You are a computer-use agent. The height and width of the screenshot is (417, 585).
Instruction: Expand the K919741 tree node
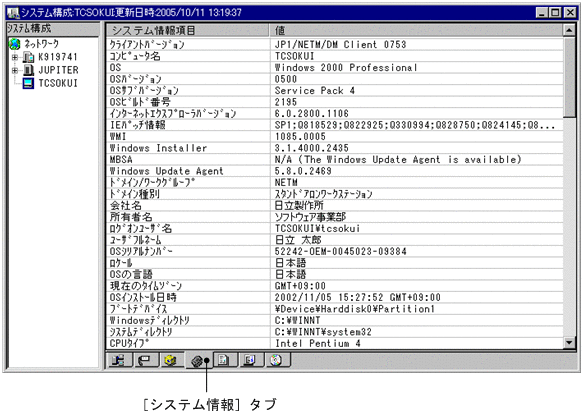pos(15,57)
